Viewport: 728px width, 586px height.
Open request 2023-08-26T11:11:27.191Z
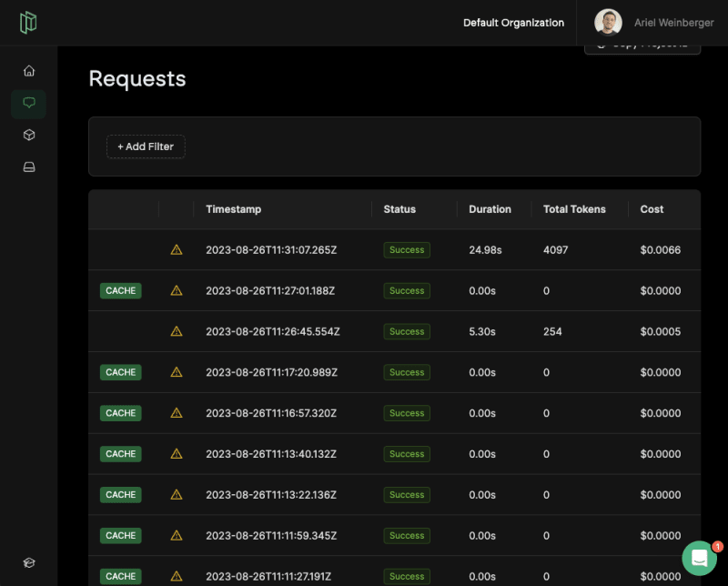[268, 577]
